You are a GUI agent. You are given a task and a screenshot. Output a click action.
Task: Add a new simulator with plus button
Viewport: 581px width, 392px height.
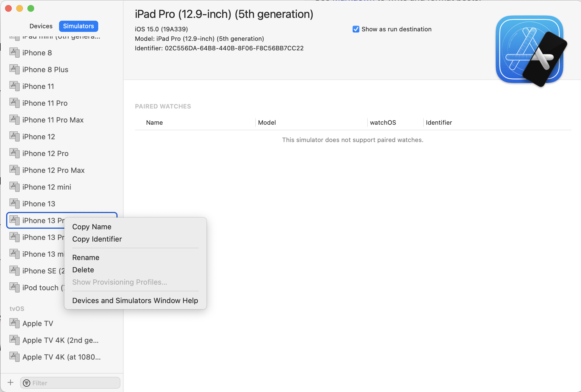(x=11, y=382)
